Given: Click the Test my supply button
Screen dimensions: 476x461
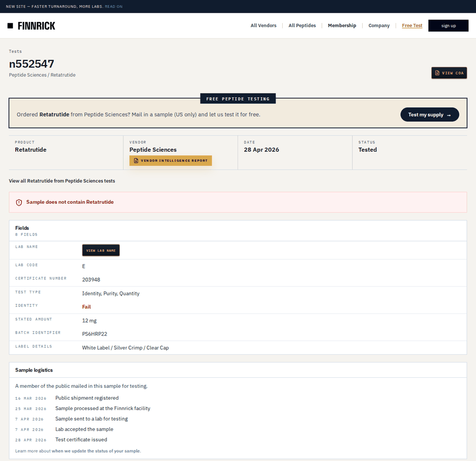Looking at the screenshot, I should click(429, 114).
